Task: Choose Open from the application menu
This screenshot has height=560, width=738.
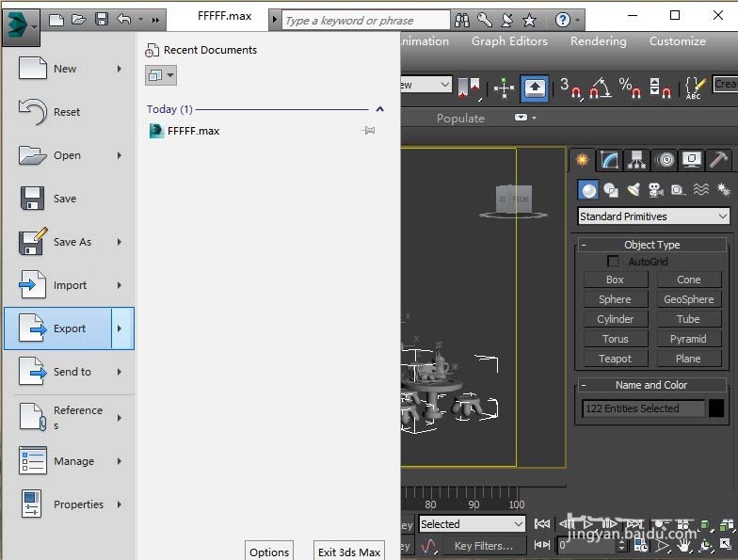Action: coord(70,155)
